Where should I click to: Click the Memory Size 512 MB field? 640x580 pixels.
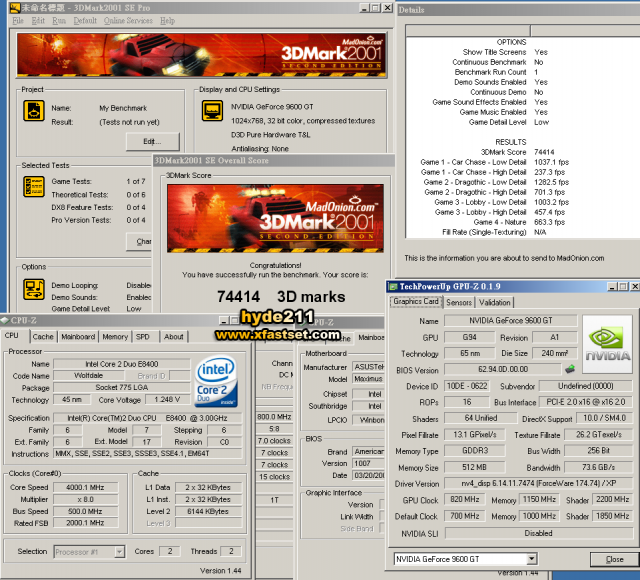(474, 467)
